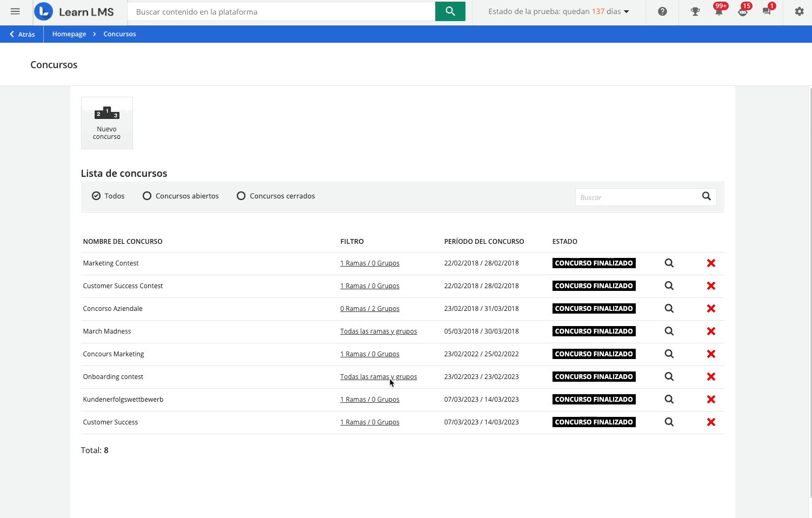Click the Buscar field in contest list

637,197
